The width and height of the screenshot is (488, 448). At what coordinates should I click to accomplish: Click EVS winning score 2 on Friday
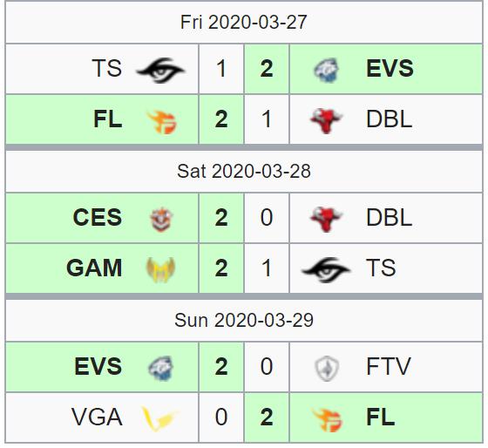[267, 69]
